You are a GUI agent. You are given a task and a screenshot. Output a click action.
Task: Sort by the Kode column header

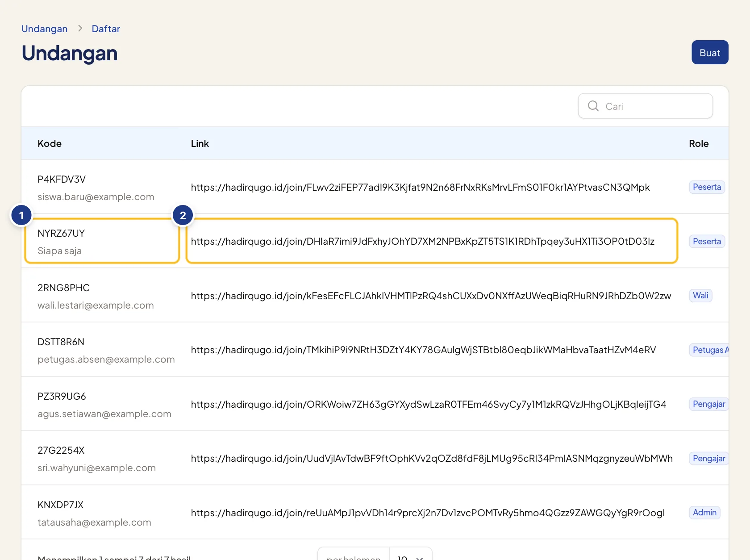click(50, 144)
